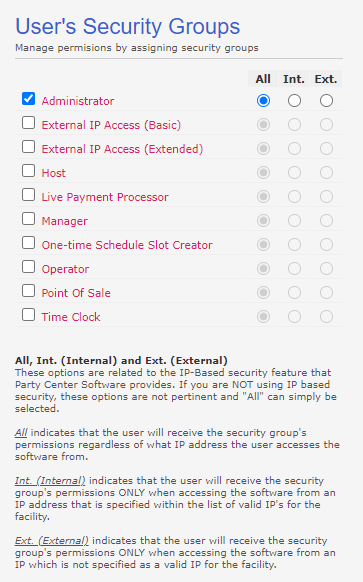Tick the Host security group checkbox
This screenshot has width=363, height=582.
point(29,171)
